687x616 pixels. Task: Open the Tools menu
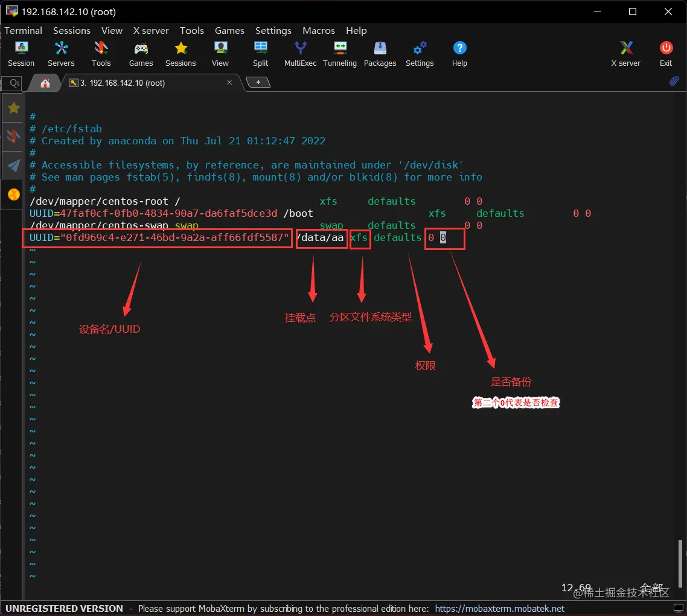coord(192,30)
